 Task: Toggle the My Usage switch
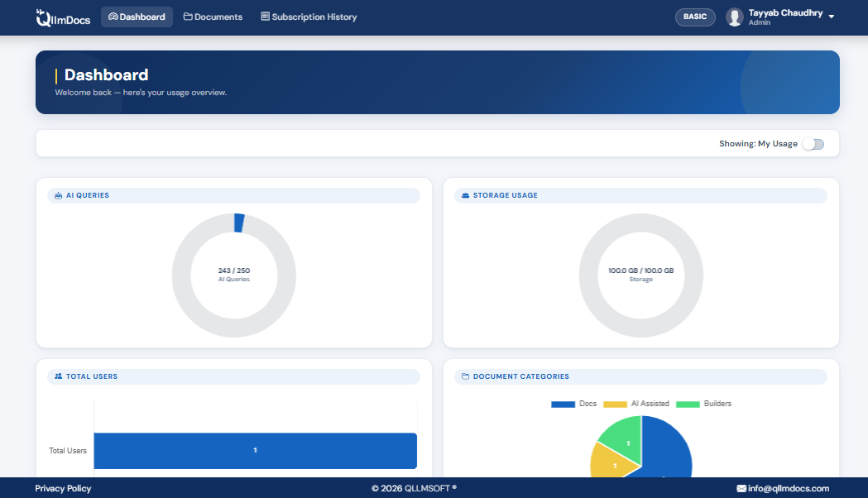click(813, 143)
